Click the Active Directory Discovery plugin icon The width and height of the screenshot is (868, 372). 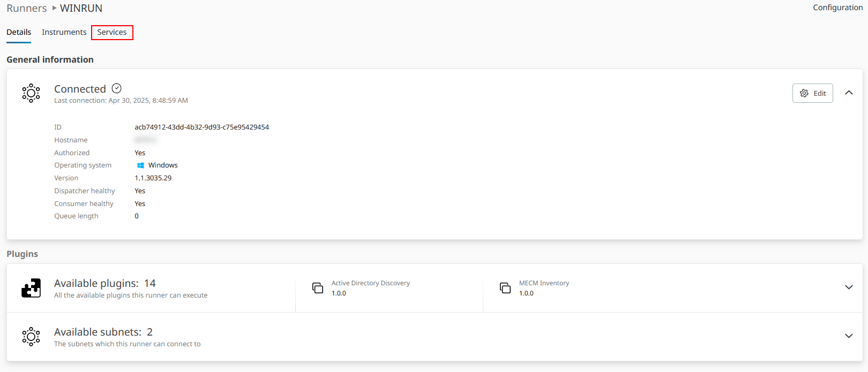pos(318,288)
